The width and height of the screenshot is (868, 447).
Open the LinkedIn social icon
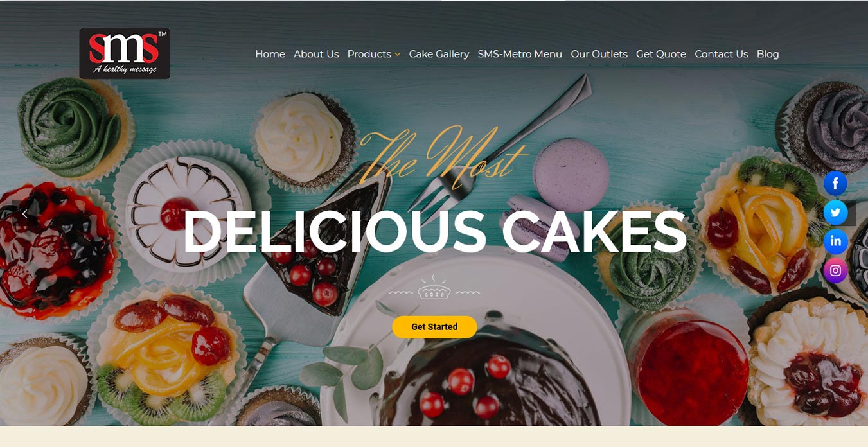[x=835, y=241]
